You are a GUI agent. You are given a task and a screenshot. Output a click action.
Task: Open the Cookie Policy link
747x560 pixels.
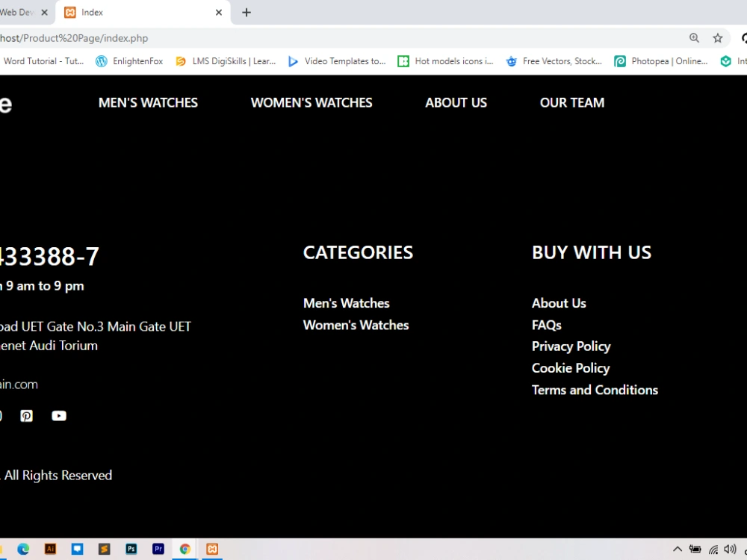coord(570,368)
